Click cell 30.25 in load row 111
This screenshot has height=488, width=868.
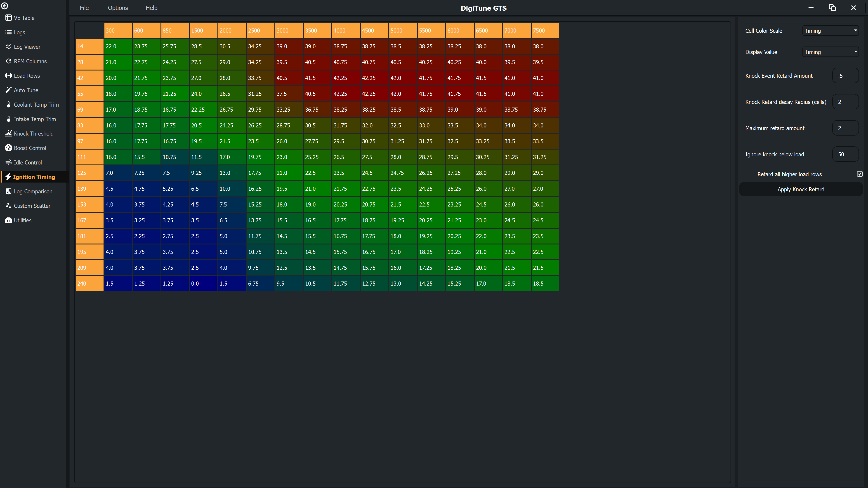pyautogui.click(x=488, y=157)
